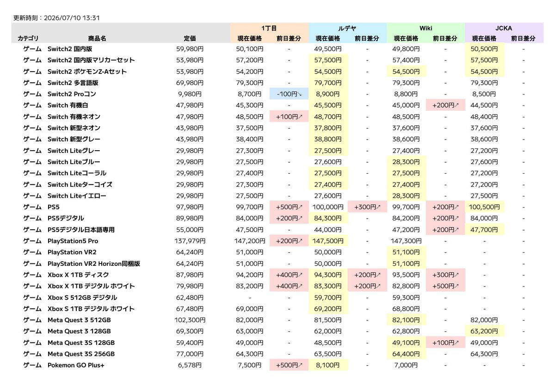Image resolution: width=555 pixels, height=392 pixels.
Task: Click +500円 difference in Pokemon GO Plus+ row
Action: click(x=289, y=365)
